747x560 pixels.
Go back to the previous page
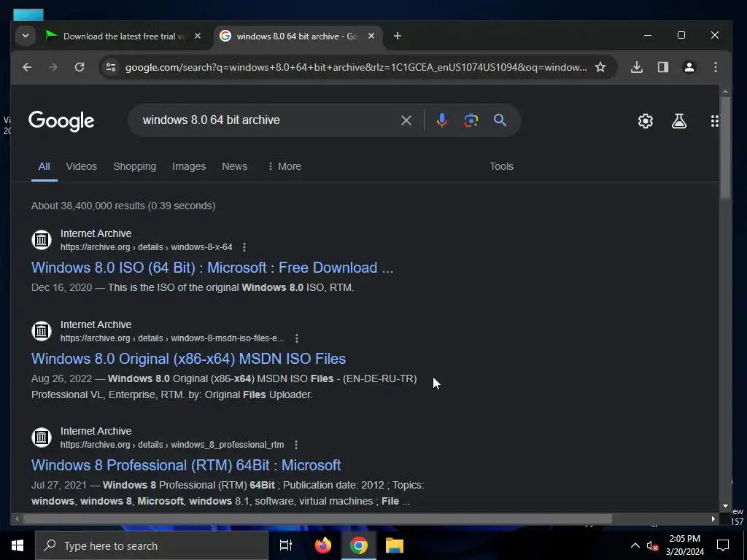pos(27,67)
